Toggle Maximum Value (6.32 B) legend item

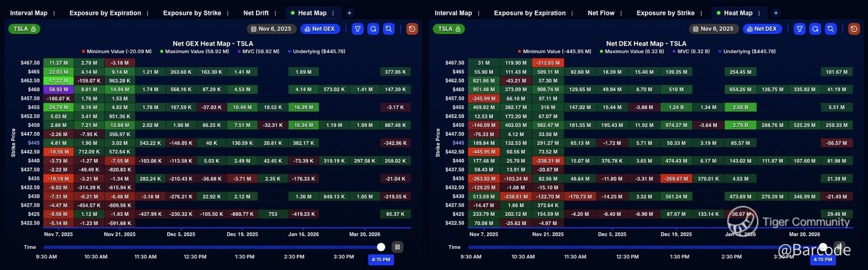[632, 51]
